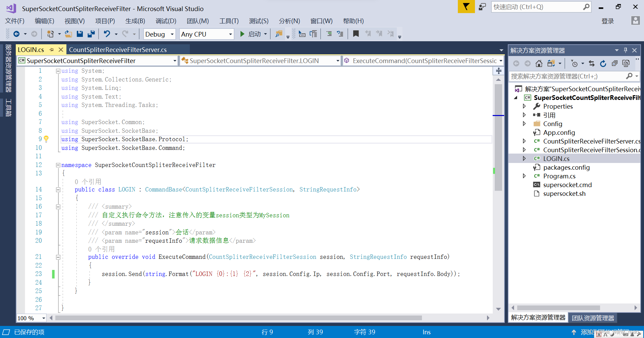Image resolution: width=644 pixels, height=338 pixels.
Task: Click the Solution/Folder view switch icon
Action: 551,63
